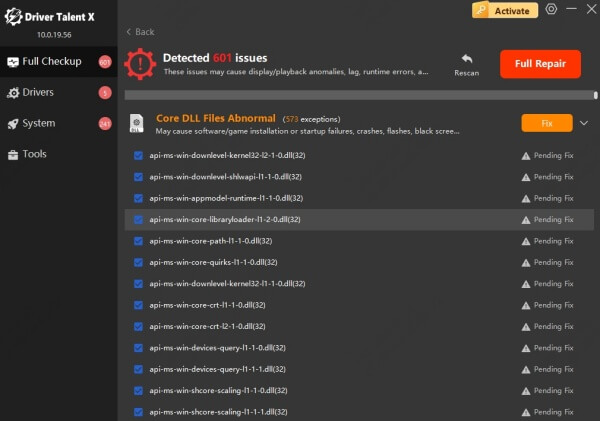
Task: Click warning triangle for core-quirks row
Action: point(526,263)
